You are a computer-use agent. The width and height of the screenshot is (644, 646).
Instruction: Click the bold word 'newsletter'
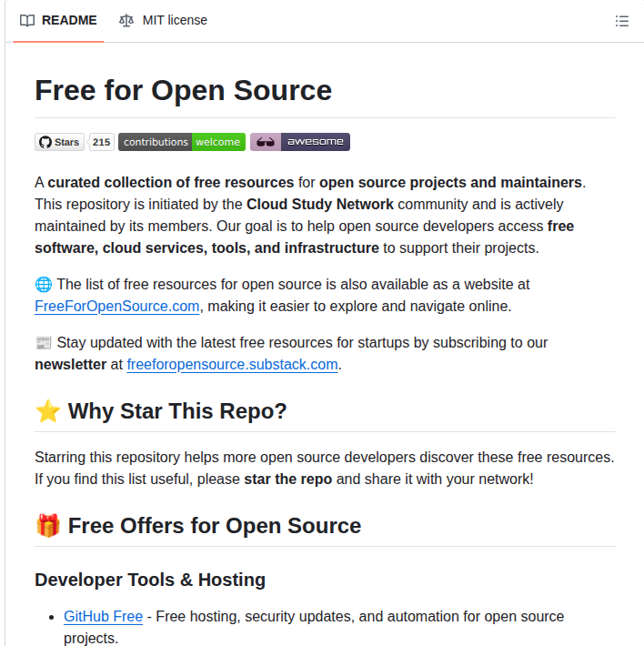[x=70, y=365]
